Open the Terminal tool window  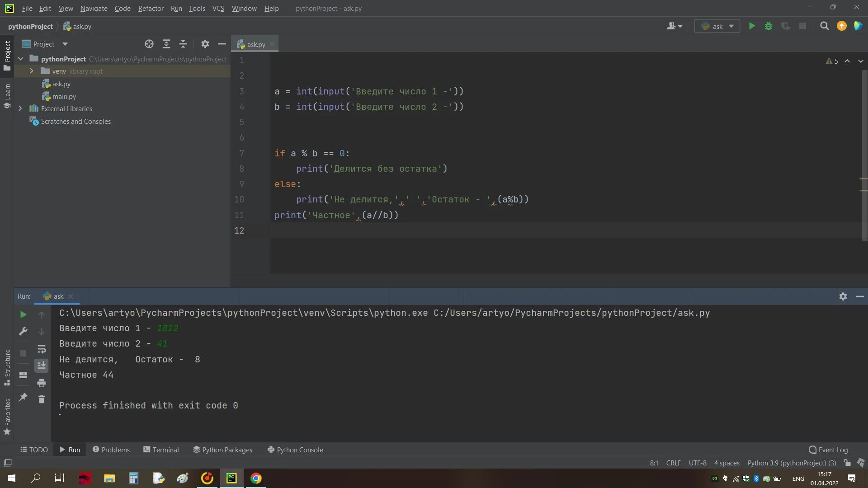[161, 450]
